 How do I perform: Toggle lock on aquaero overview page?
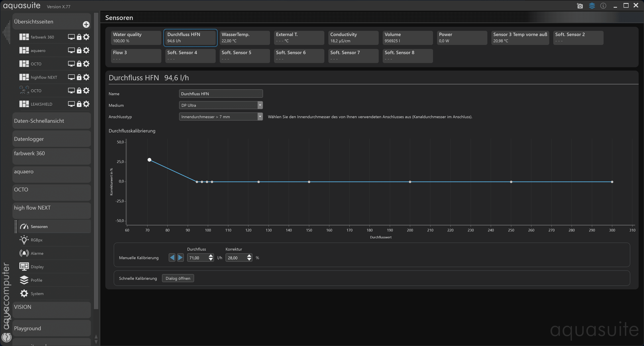click(79, 50)
